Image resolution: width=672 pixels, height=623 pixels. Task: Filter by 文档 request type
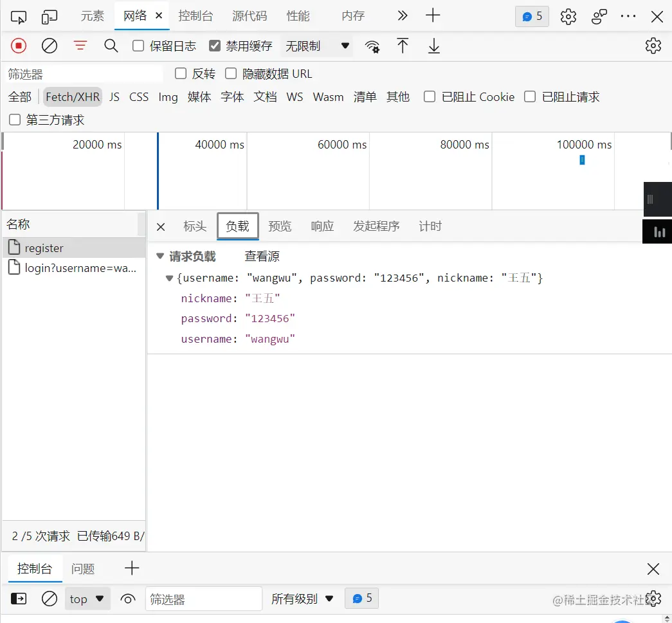pyautogui.click(x=265, y=97)
